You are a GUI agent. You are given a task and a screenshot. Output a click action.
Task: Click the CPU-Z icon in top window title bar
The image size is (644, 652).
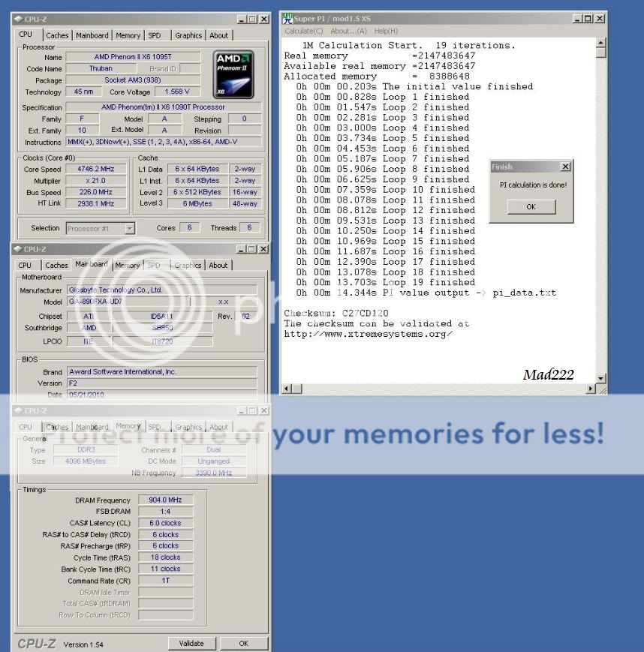coord(18,20)
